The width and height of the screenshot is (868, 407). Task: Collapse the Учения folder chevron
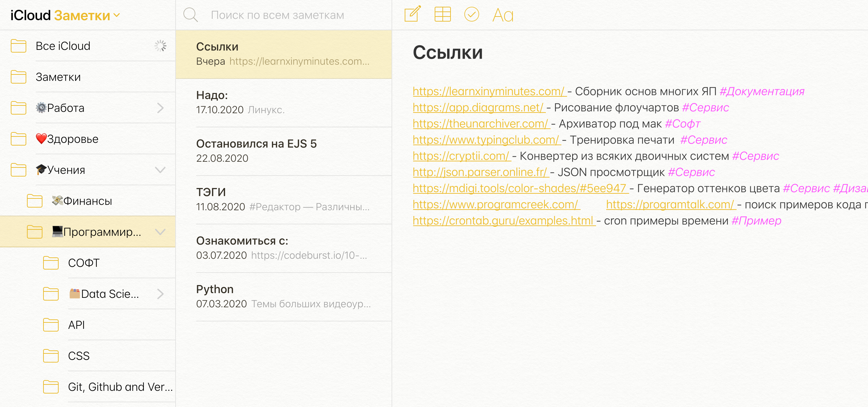coord(160,170)
